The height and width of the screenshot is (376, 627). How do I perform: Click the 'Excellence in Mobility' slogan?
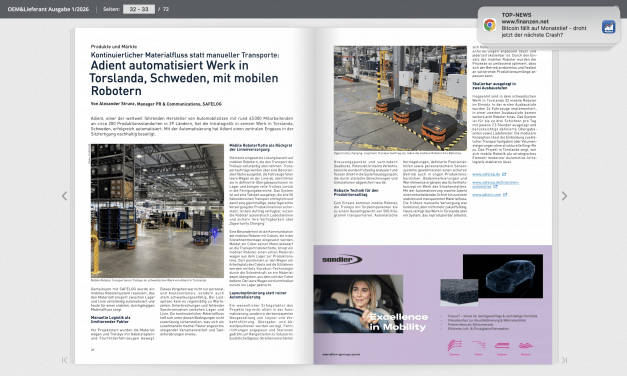[x=398, y=322]
